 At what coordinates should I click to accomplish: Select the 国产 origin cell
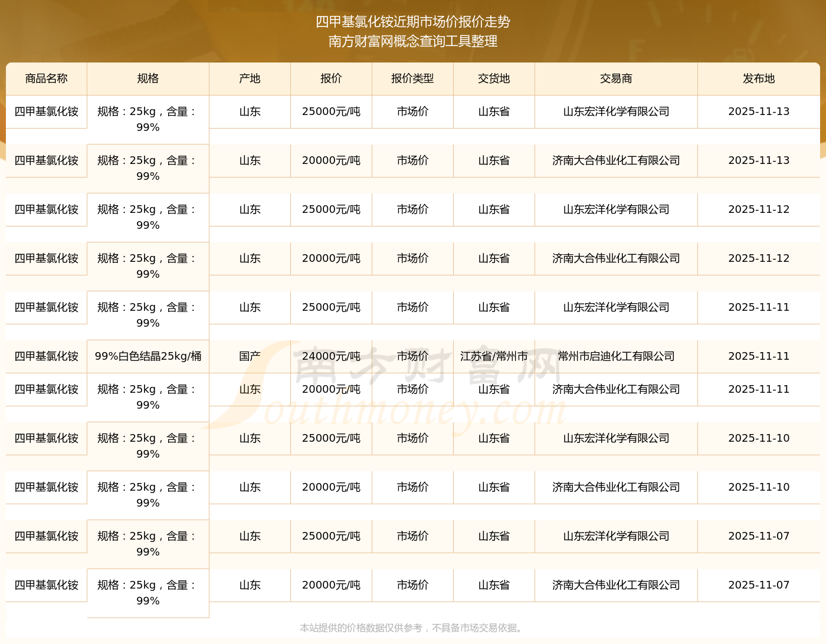pyautogui.click(x=250, y=356)
